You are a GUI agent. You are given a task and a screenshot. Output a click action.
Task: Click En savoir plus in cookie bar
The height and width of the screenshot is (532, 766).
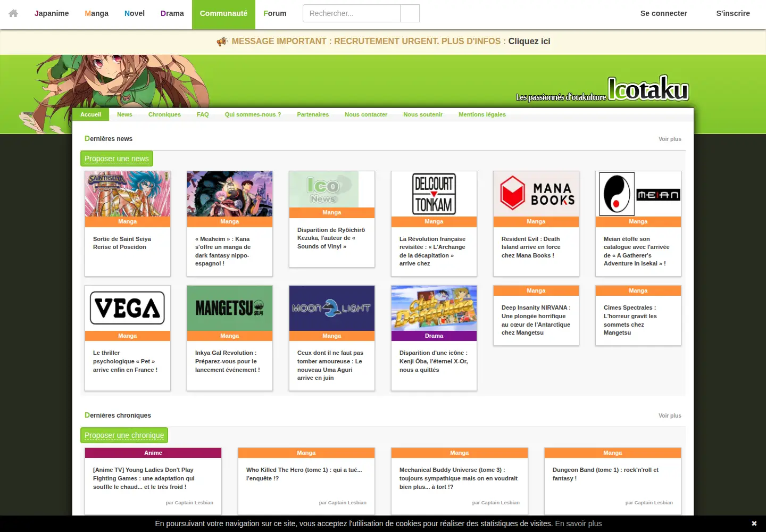point(578,523)
